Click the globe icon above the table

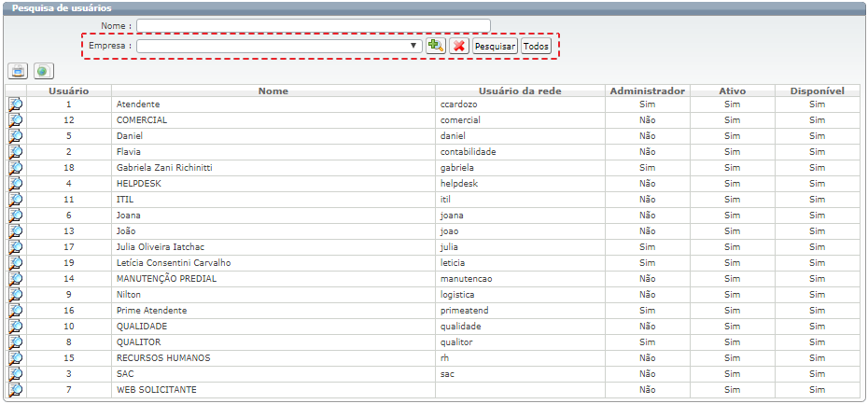pyautogui.click(x=43, y=71)
